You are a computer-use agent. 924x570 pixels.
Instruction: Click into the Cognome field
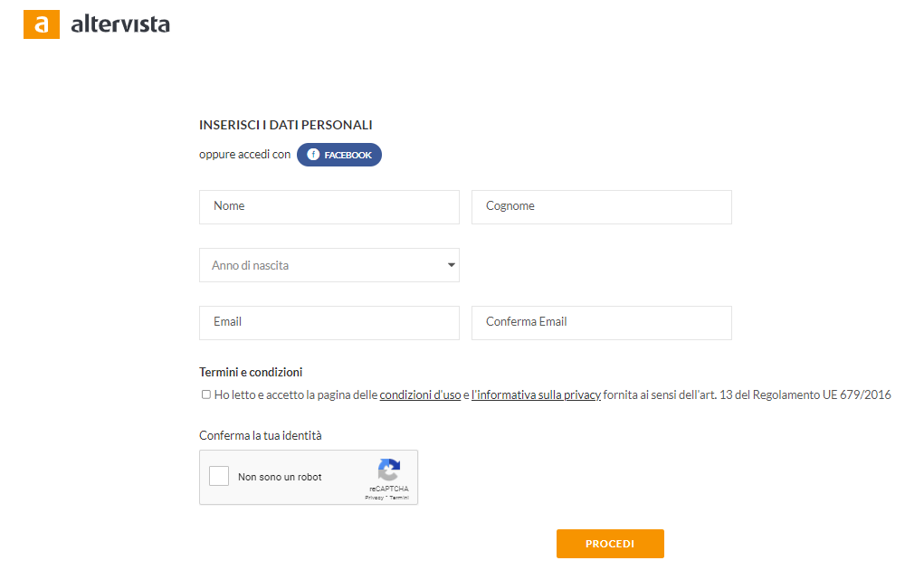(x=601, y=207)
